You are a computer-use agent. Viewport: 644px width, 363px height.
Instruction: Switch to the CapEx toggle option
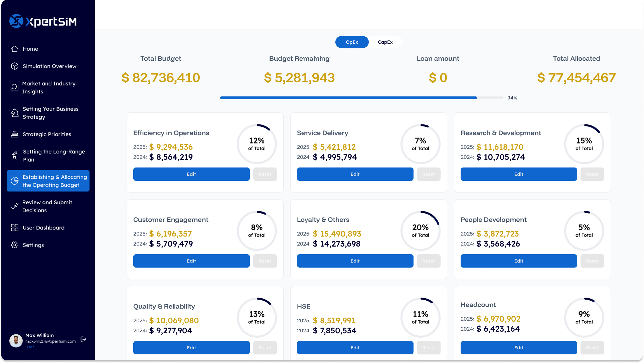(385, 42)
